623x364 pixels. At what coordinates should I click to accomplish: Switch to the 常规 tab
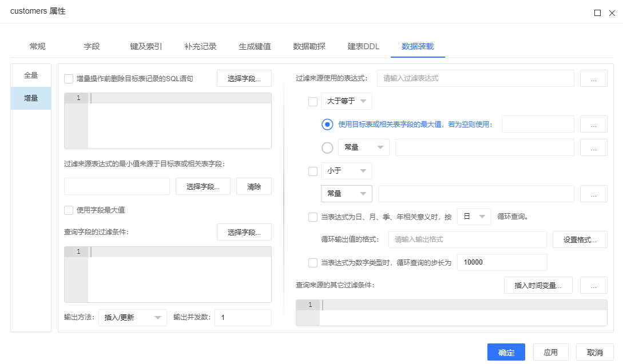[x=37, y=46]
